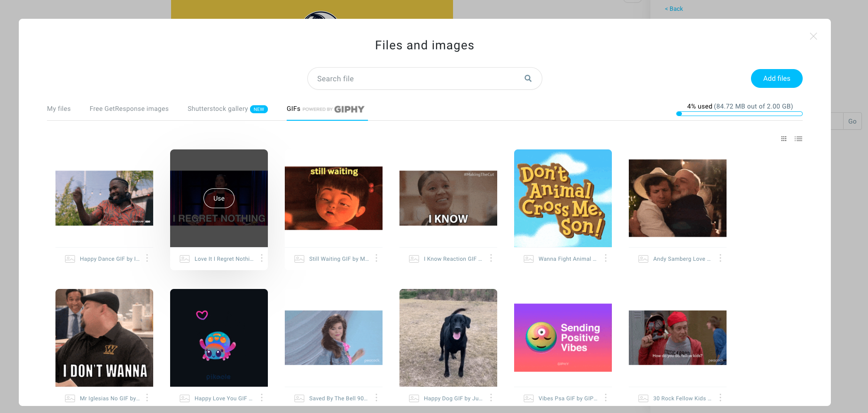
Task: Open options menu for Andy Samberg Love
Action: 720,258
